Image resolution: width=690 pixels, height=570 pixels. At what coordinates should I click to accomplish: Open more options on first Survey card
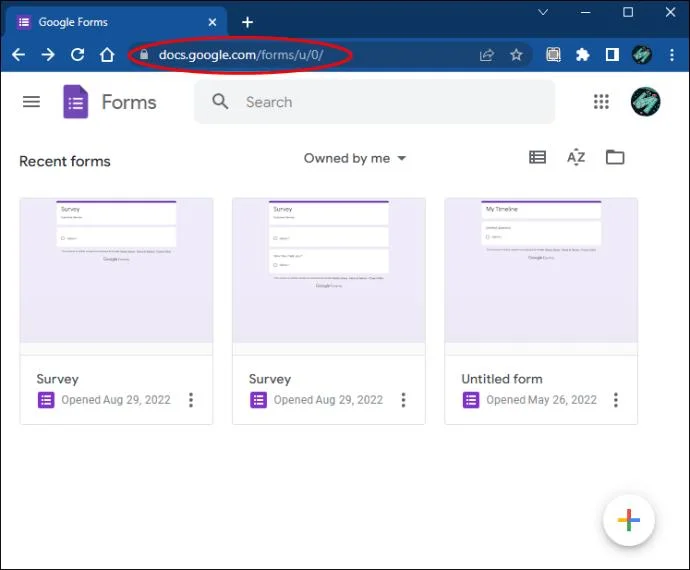click(191, 400)
